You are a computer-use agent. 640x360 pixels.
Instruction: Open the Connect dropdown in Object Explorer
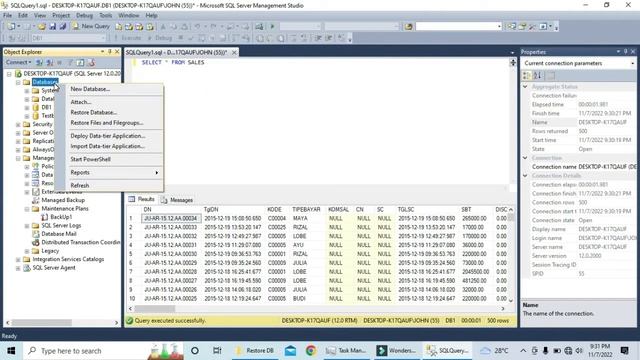click(x=19, y=62)
